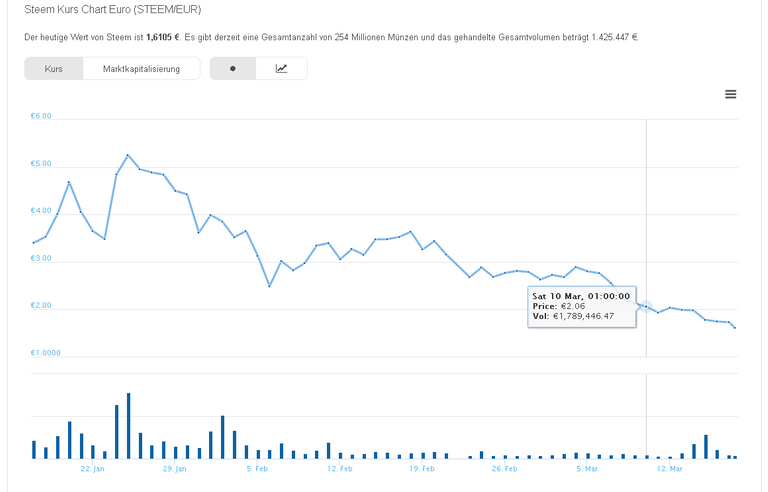Click the highlighted 10 Mar price point

(x=646, y=305)
